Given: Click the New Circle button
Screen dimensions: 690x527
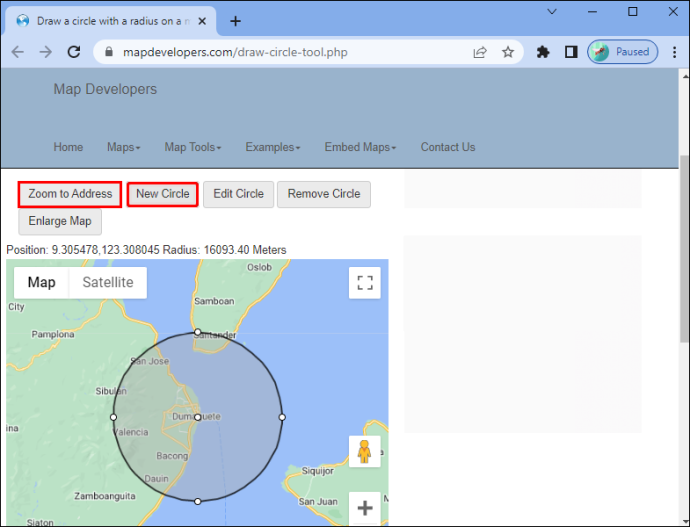Looking at the screenshot, I should (162, 194).
